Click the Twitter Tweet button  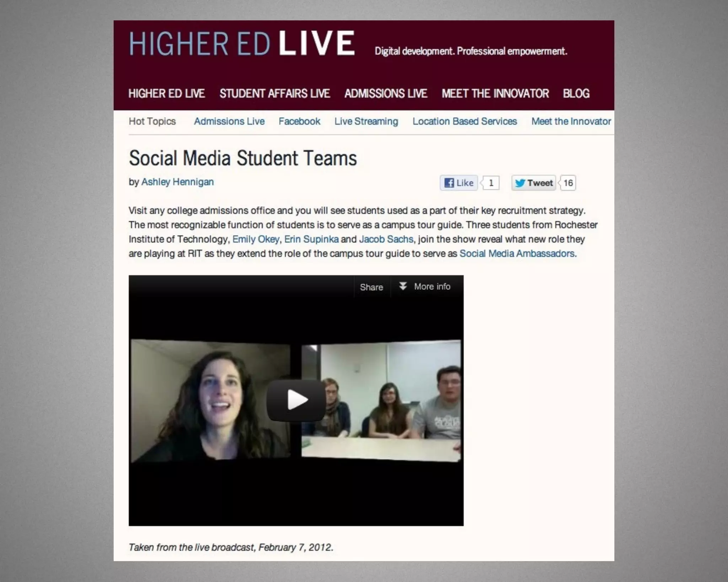pos(534,183)
